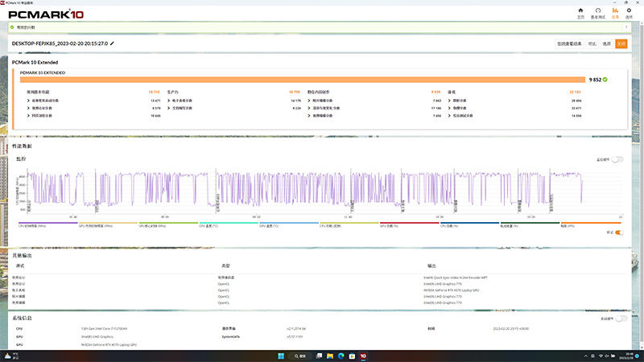
Task: Show hidden system tray icons
Action: 586,356
